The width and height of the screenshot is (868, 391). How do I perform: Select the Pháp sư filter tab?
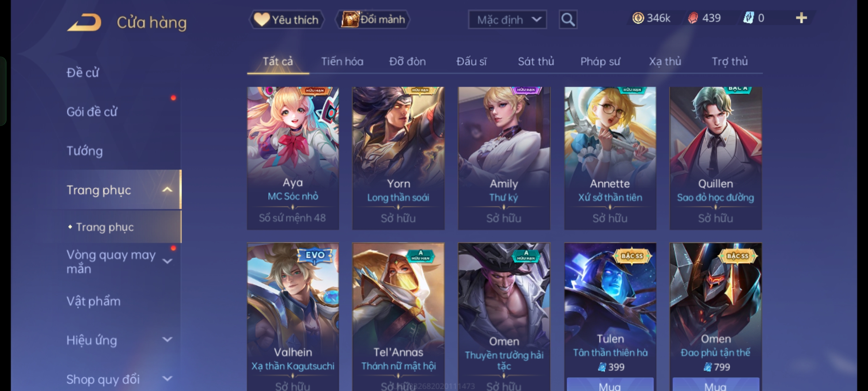tap(600, 62)
